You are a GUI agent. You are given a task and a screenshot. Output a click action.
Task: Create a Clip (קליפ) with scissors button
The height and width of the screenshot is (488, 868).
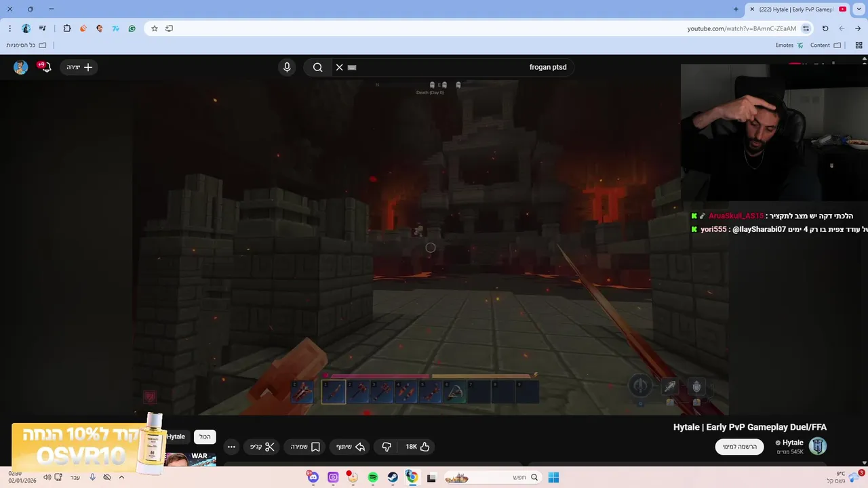coord(261,447)
